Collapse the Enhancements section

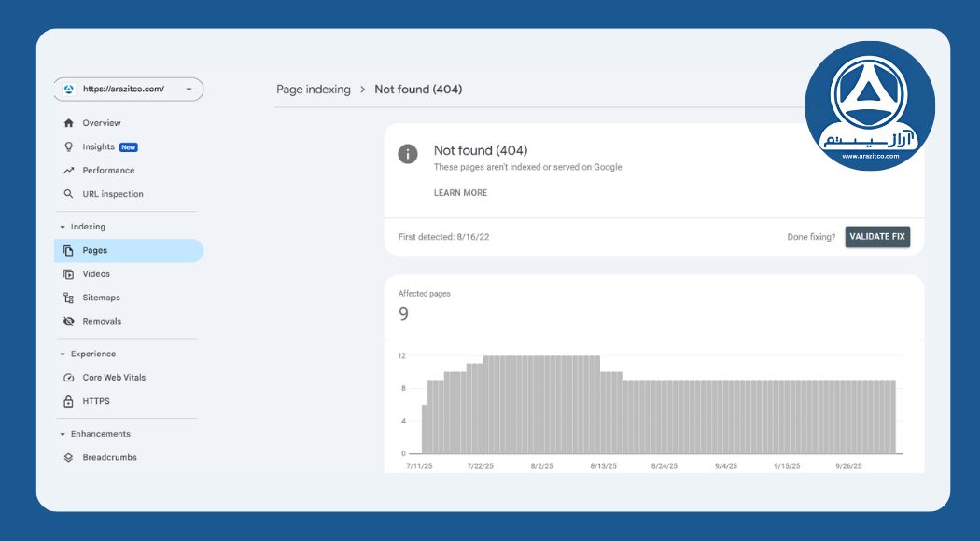(63, 434)
